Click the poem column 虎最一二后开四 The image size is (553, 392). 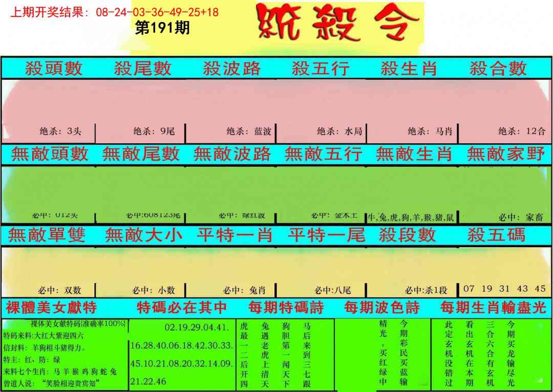(244, 355)
